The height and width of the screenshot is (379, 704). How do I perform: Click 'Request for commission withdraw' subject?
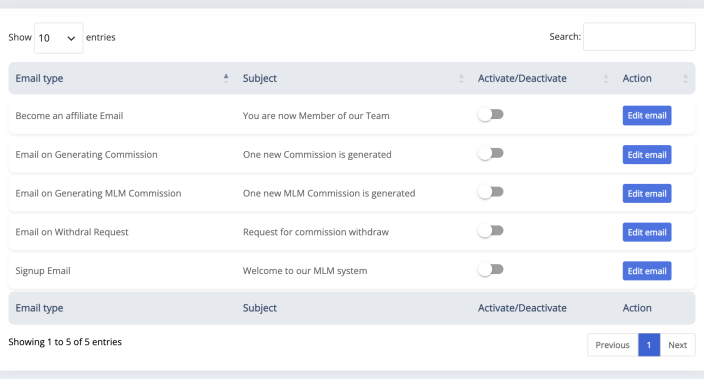click(316, 232)
